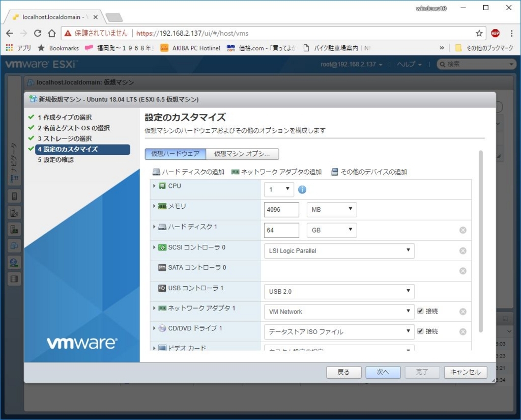The image size is (521, 420).
Task: Switch to the VM Options tab
Action: click(242, 154)
